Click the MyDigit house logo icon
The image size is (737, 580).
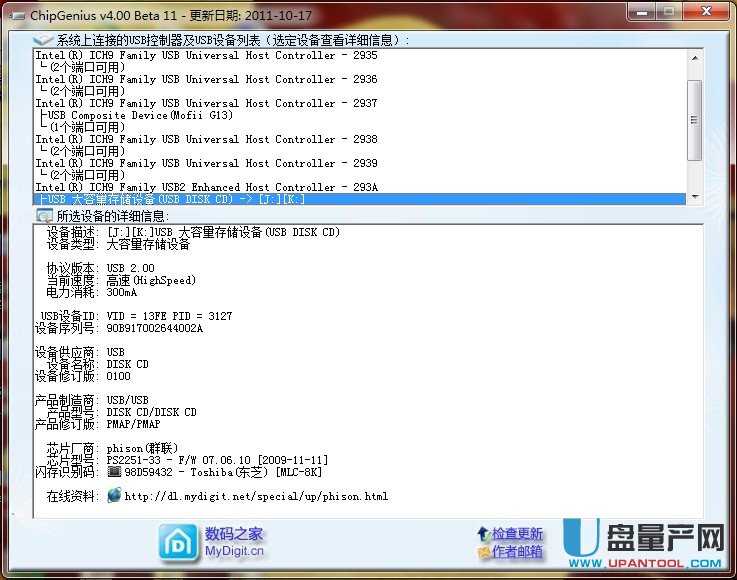tap(180, 542)
